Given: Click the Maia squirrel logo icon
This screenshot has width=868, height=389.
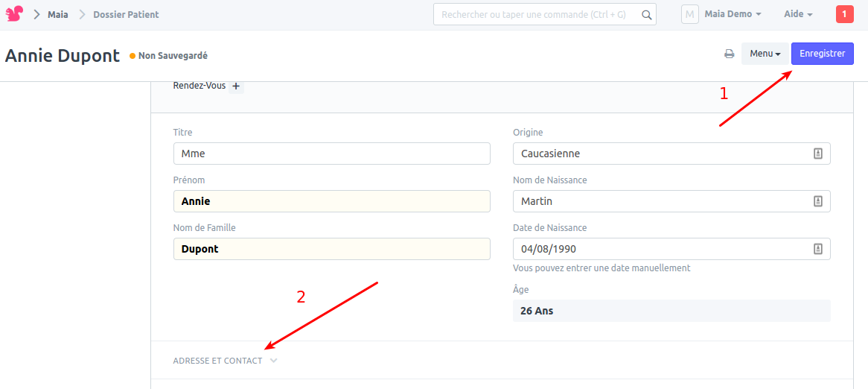Looking at the screenshot, I should coord(14,14).
